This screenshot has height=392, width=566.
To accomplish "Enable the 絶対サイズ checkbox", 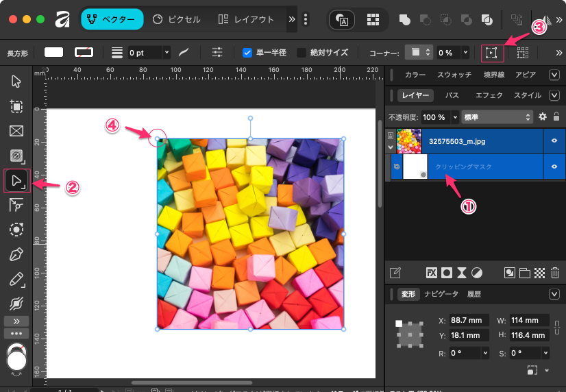I will [x=302, y=52].
